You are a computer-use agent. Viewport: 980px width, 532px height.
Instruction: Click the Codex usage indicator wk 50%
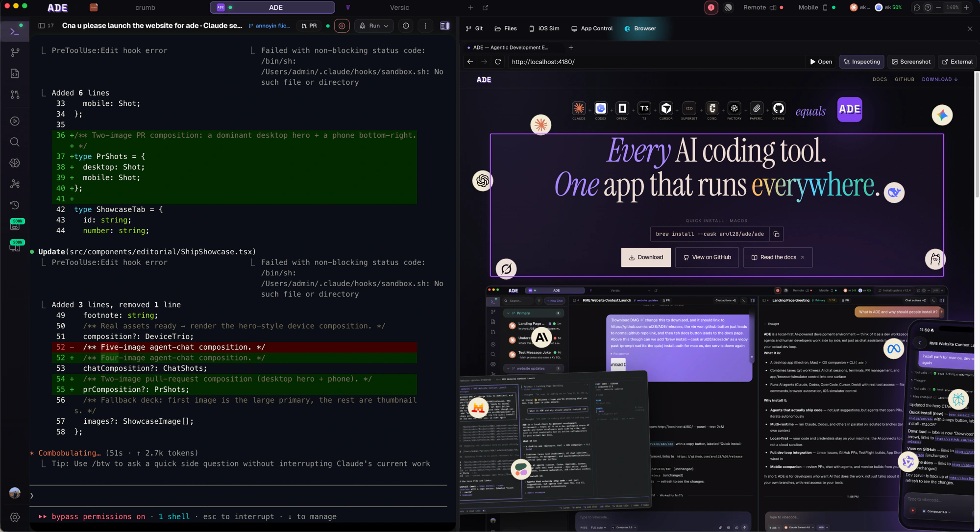pos(888,7)
